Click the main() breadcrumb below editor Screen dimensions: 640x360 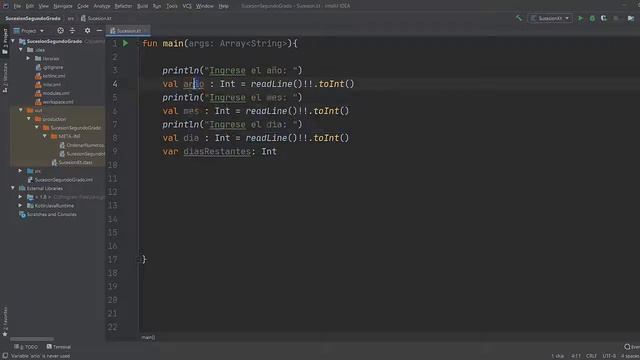[x=148, y=337]
